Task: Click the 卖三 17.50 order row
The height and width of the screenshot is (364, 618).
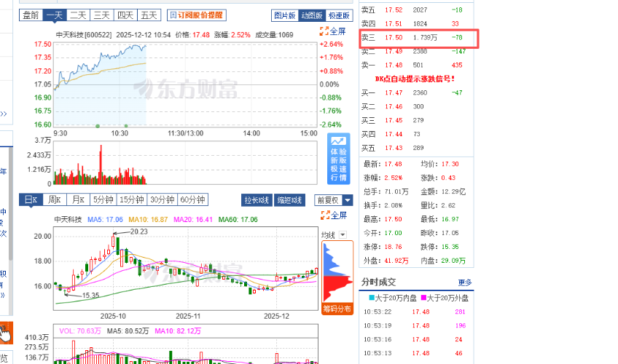Action: pos(418,38)
